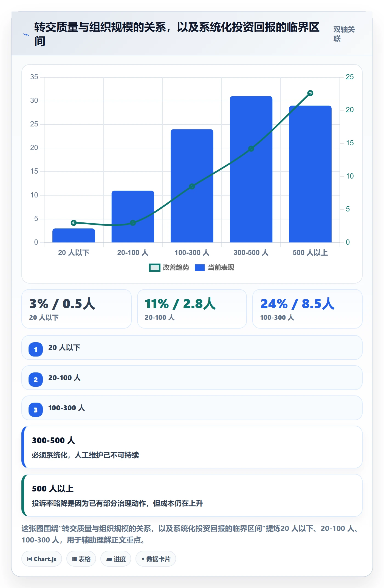Toggle the 改善趋势 legend item

tap(169, 268)
